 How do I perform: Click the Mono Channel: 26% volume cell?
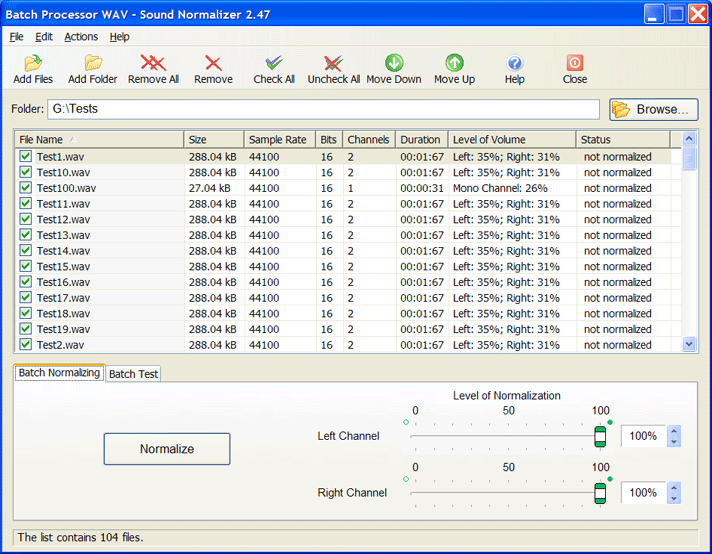click(x=500, y=188)
